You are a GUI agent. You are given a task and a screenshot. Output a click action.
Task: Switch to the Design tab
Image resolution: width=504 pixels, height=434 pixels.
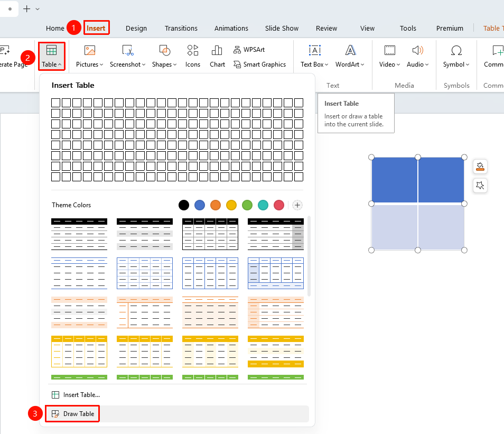point(136,29)
